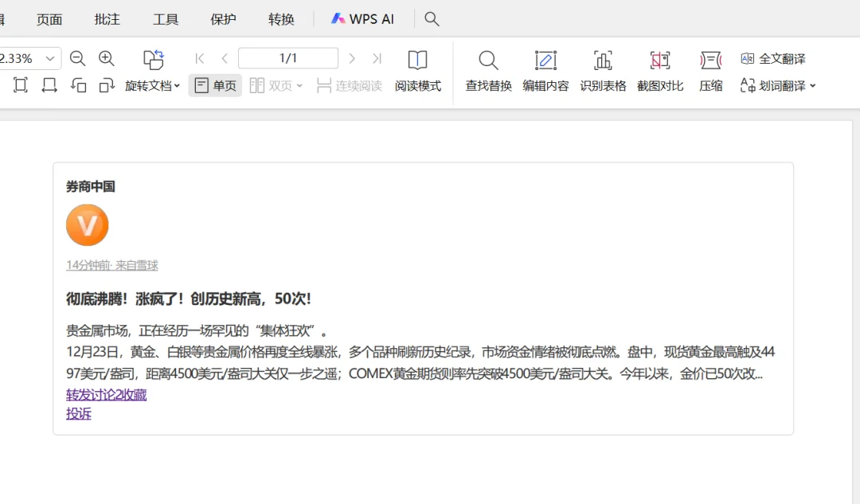860x504 pixels.
Task: Open 查找替换 find and replace
Action: coord(488,72)
